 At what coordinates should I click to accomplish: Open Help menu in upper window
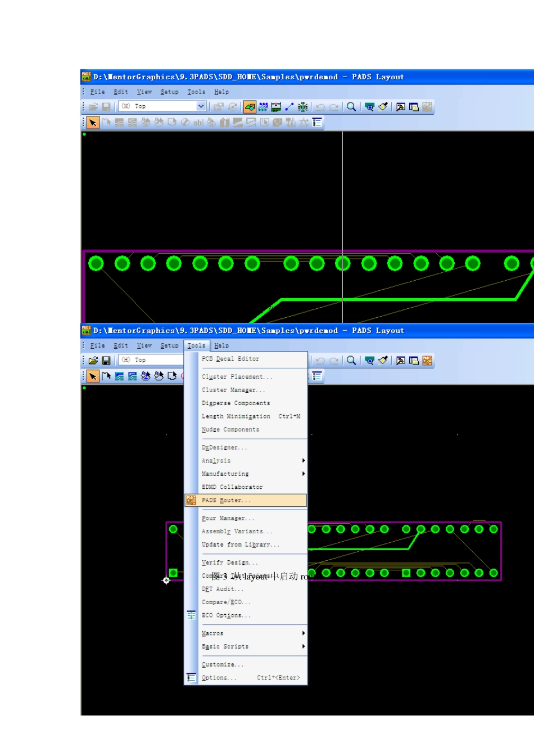(221, 92)
